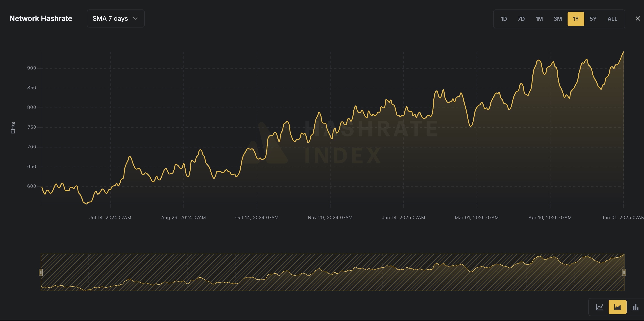Select the area chart view icon
The height and width of the screenshot is (321, 644).
point(617,307)
